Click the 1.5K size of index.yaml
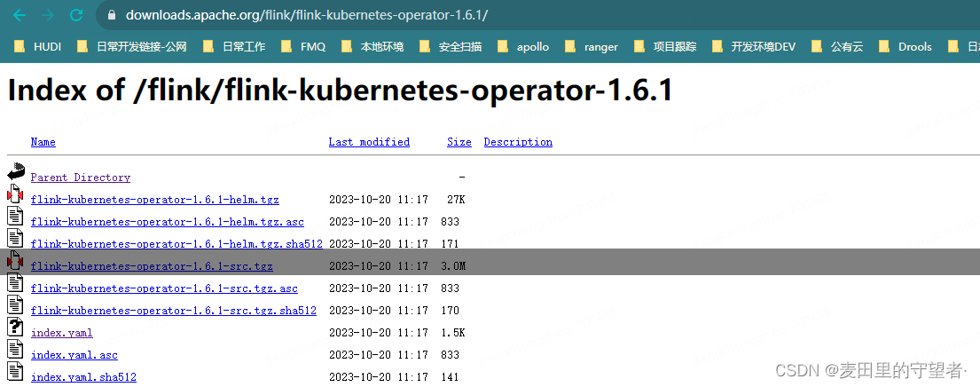 click(453, 333)
